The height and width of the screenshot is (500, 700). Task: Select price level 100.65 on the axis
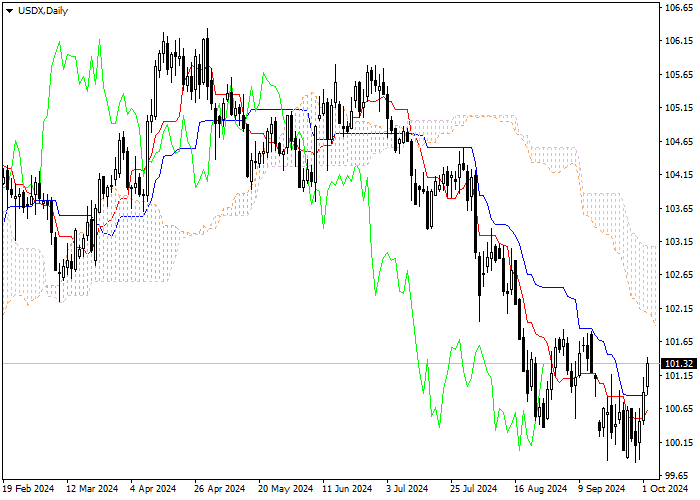click(x=679, y=408)
